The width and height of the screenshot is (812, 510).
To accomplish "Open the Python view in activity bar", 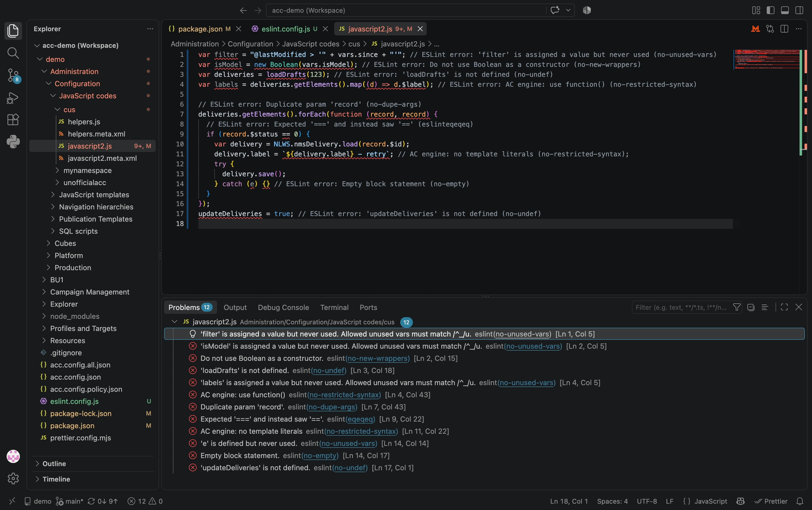I will pyautogui.click(x=13, y=141).
